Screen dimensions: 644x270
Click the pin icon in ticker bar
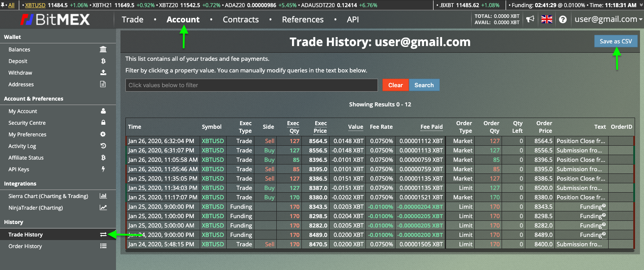[x=4, y=5]
